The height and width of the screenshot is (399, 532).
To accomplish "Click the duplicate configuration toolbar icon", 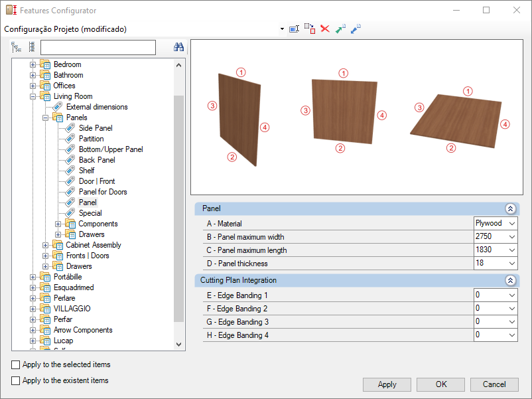I will click(309, 29).
